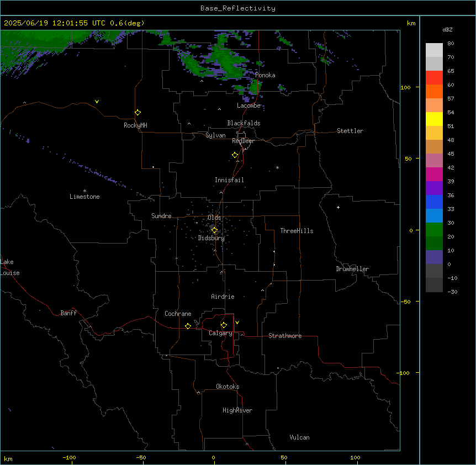Screen dimensions: 476x465
Task: Click the Calgary city label
Action: pyautogui.click(x=220, y=333)
